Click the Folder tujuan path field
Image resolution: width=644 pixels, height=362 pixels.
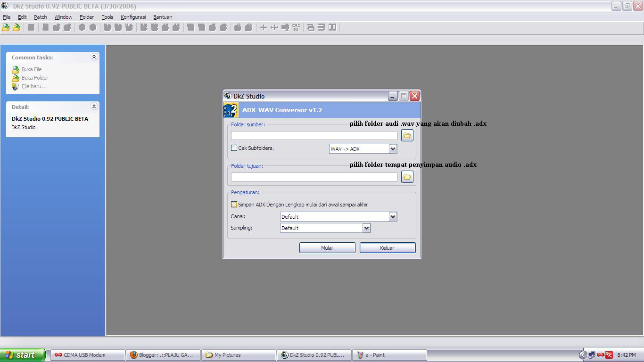pos(314,177)
